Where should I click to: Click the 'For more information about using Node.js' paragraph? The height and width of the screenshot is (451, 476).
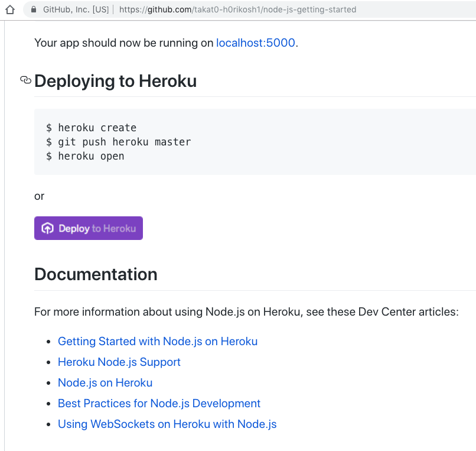(x=246, y=312)
